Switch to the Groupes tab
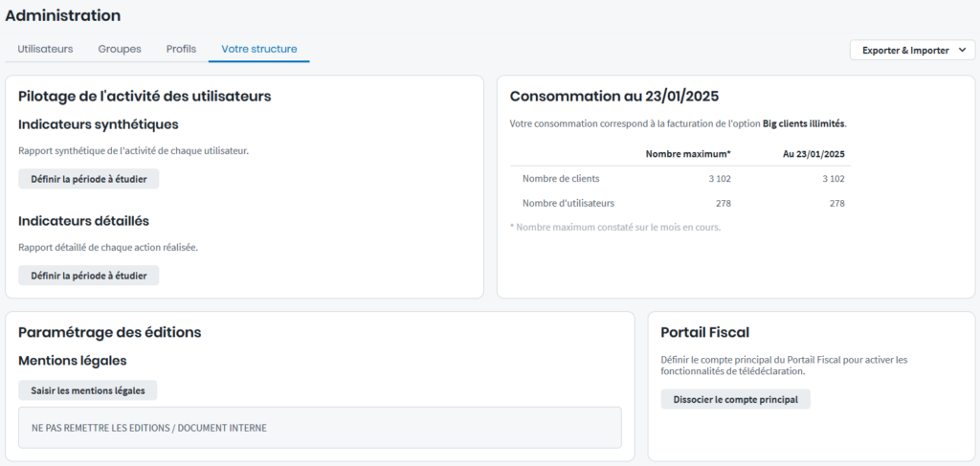 coord(120,49)
